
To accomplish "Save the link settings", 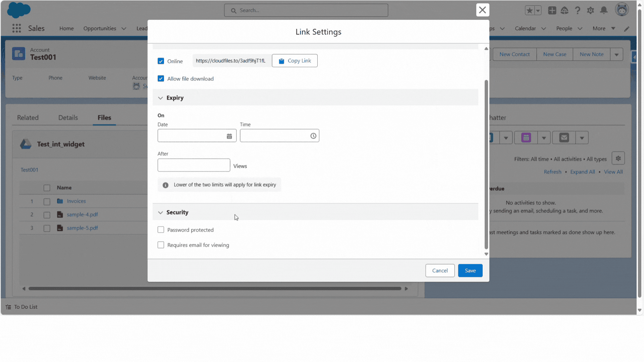I will 470,270.
